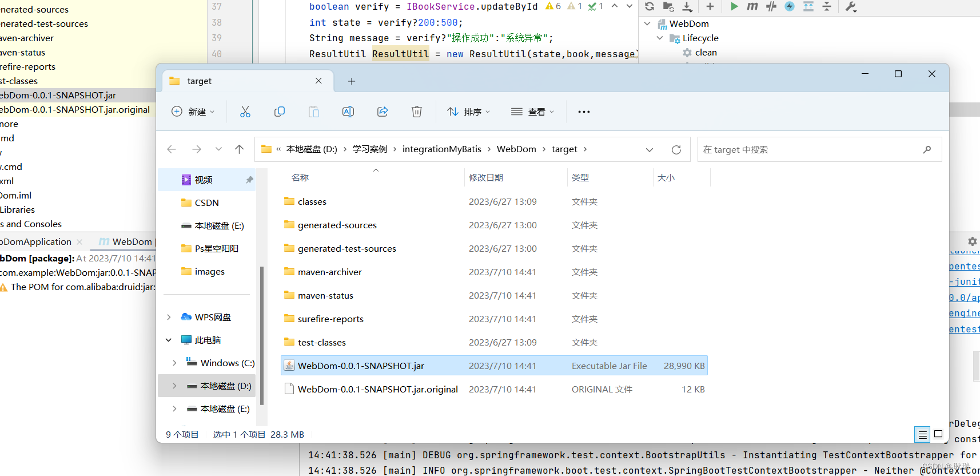Click the Copy icon in Explorer toolbar
Image resolution: width=980 pixels, height=476 pixels.
coord(280,112)
